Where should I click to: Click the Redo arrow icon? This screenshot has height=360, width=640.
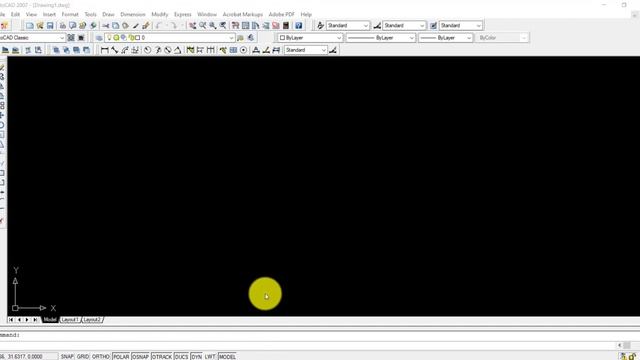(x=174, y=26)
